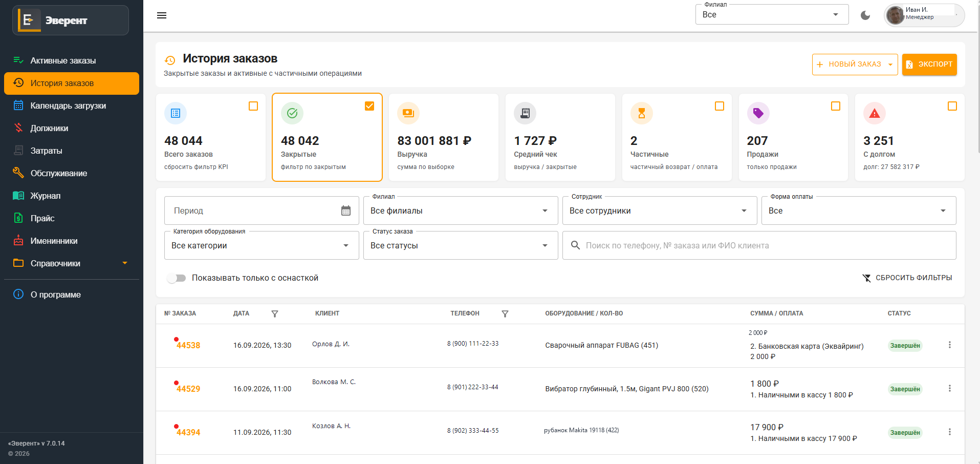The width and height of the screenshot is (980, 464).
Task: Uncheck the Закрытые KPI checkbox
Action: (x=369, y=106)
